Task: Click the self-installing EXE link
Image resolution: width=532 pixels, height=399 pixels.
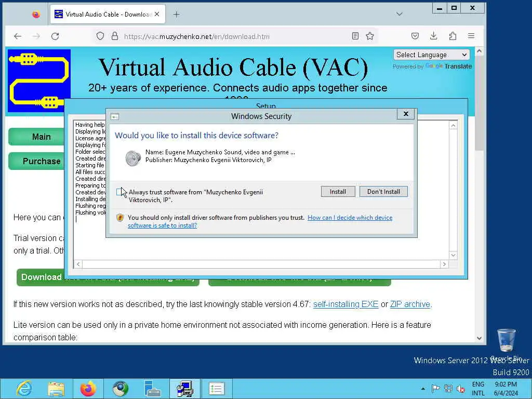Action: 345,304
